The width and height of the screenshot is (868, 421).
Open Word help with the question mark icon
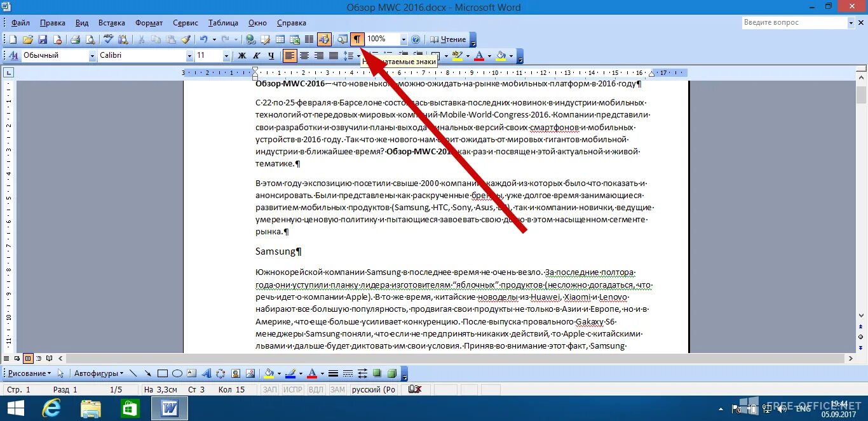(416, 39)
